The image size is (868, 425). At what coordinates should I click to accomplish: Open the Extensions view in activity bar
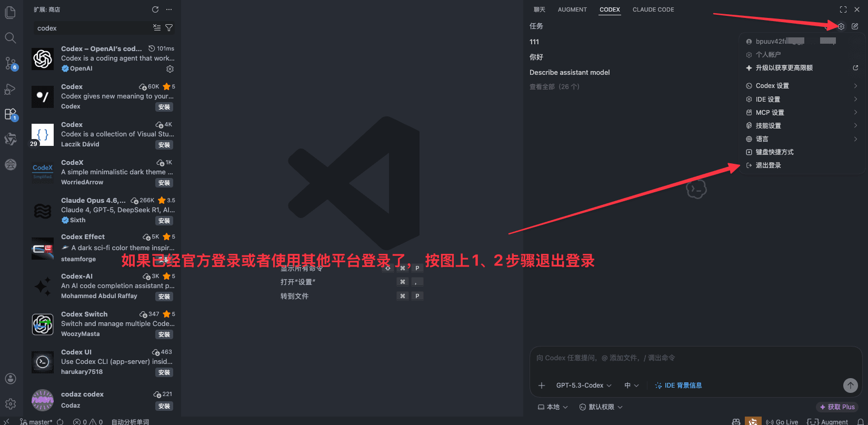[10, 114]
